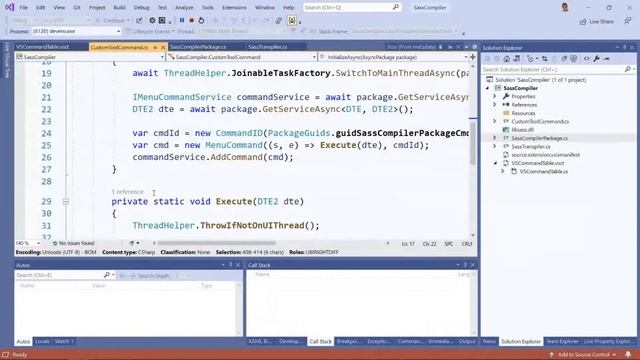Switch to the Output tab
Image resolution: width=640 pixels, height=360 pixels.
[467, 341]
